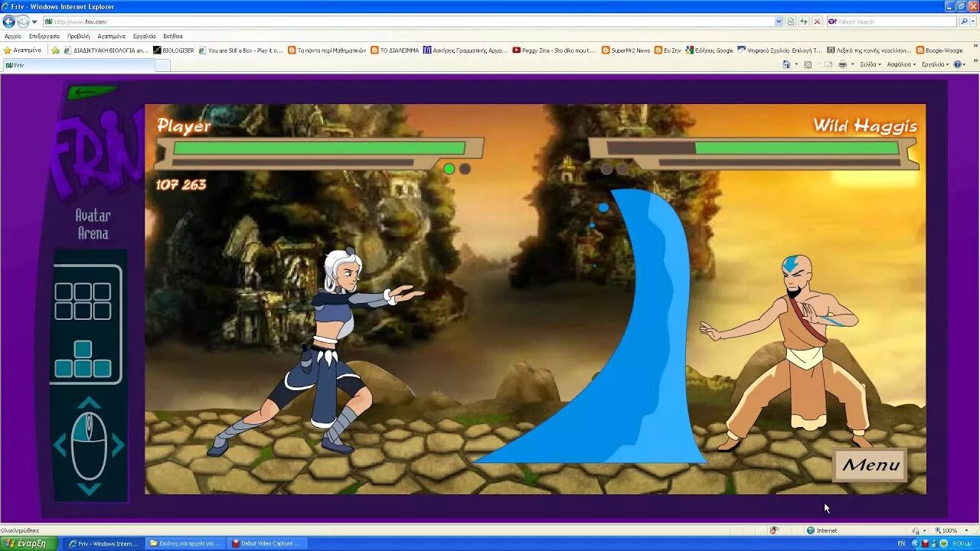Open the game Menu button
This screenshot has width=980, height=551.
[x=871, y=465]
